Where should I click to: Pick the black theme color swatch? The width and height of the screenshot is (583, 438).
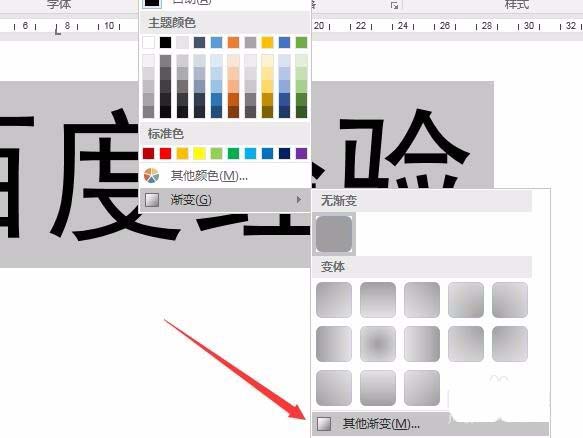pyautogui.click(x=165, y=42)
